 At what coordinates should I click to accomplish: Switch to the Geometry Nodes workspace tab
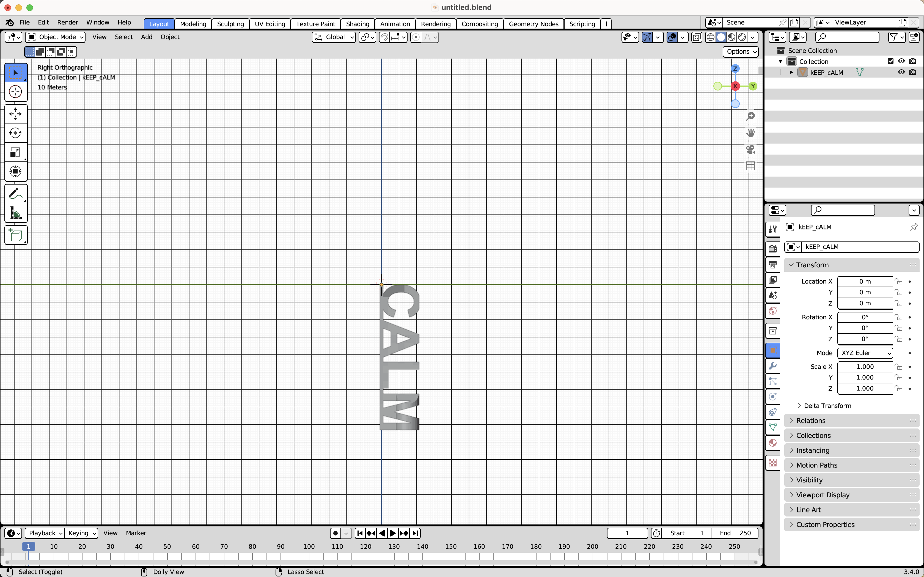tap(533, 24)
